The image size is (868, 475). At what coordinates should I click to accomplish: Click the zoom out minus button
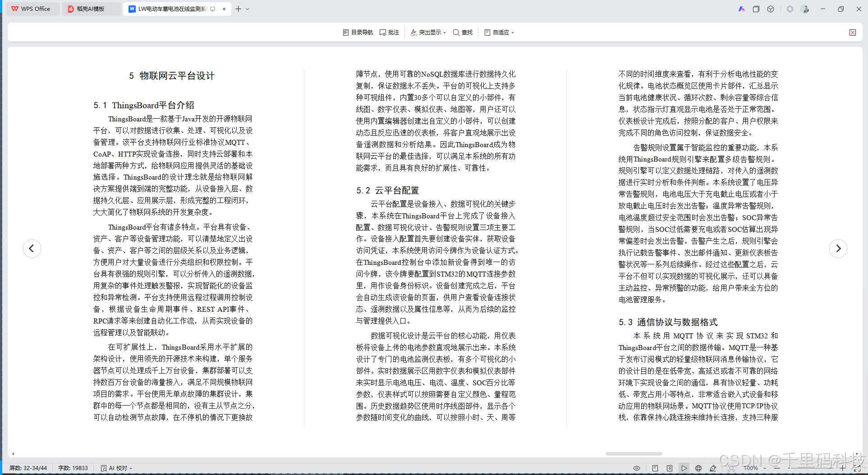click(776, 468)
